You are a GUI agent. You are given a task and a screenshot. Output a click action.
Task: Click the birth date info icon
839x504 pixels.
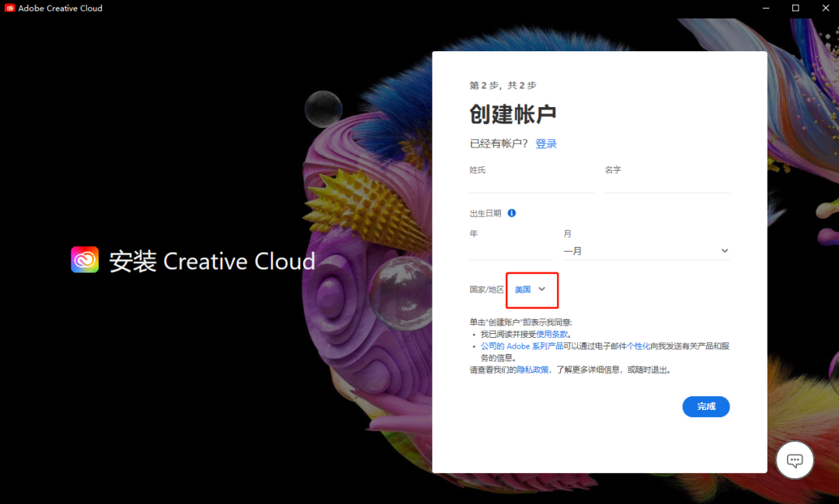coord(511,213)
